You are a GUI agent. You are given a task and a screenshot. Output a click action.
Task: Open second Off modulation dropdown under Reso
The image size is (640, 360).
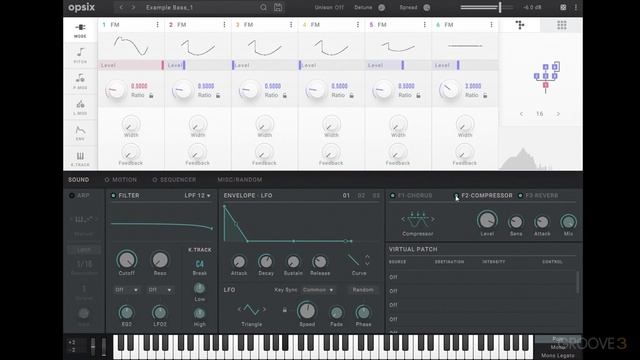160,290
